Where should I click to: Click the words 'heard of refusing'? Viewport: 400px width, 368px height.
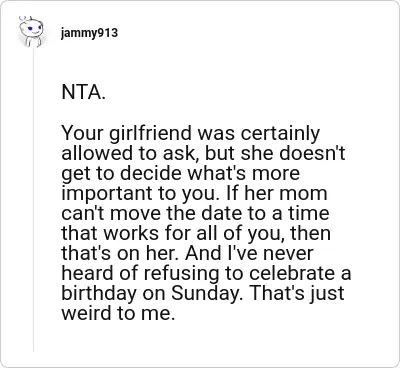point(139,274)
